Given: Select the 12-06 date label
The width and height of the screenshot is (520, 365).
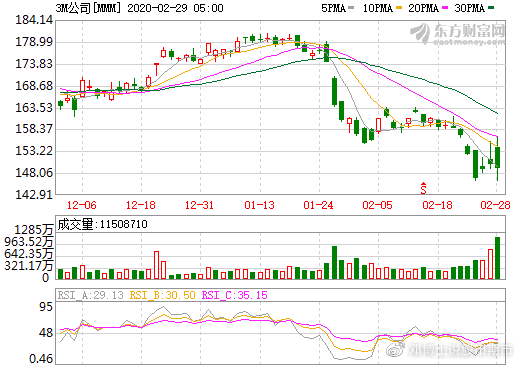Looking at the screenshot, I should pyautogui.click(x=82, y=205).
